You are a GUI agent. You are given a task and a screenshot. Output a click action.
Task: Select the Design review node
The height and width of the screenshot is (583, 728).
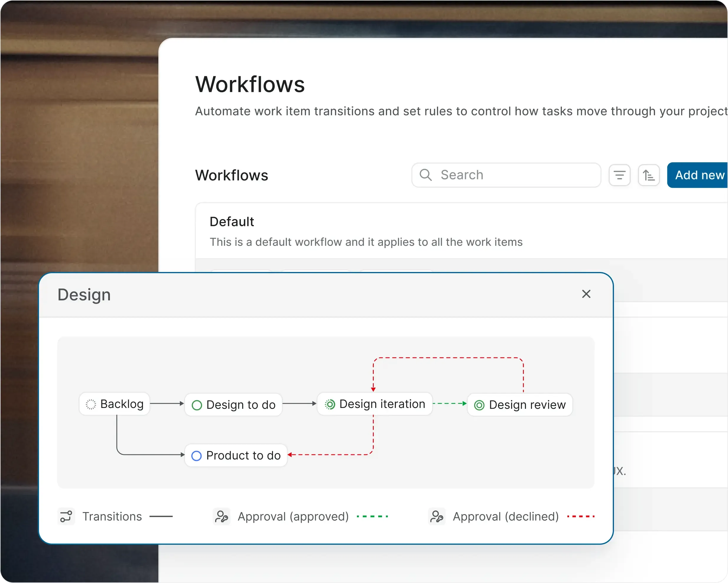[x=520, y=404]
